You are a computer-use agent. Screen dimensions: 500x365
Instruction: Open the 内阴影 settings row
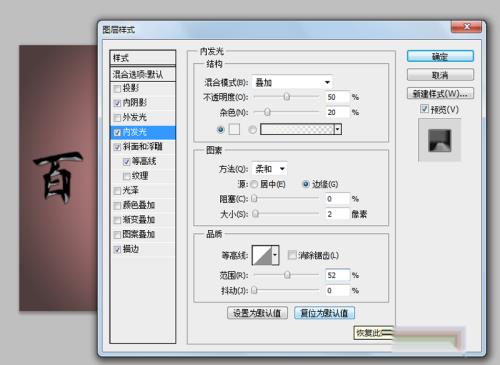143,103
